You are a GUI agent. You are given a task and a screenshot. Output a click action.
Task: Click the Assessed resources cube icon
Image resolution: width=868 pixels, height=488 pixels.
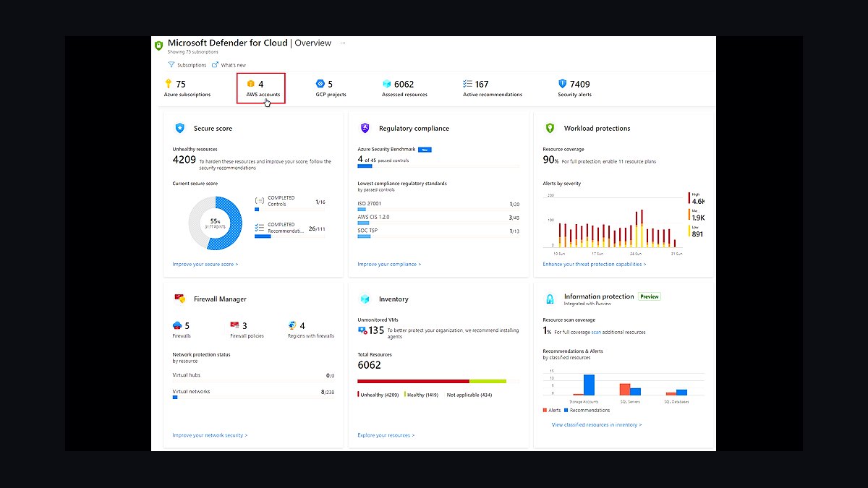click(387, 84)
